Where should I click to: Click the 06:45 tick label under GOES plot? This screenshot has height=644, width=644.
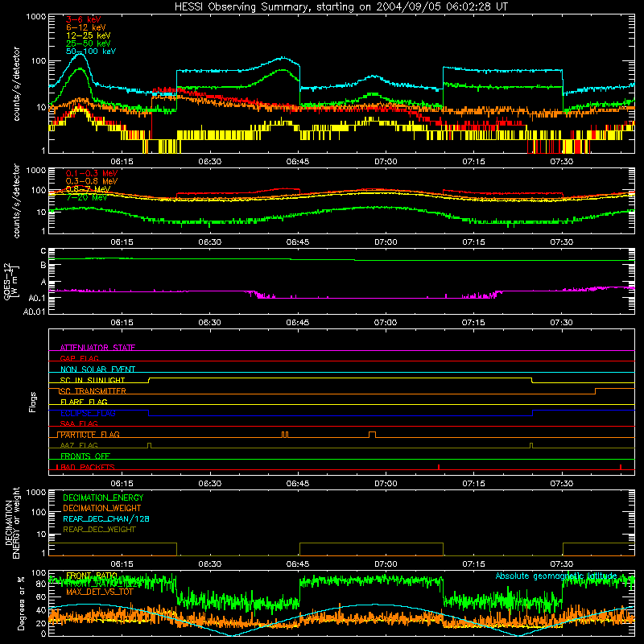click(x=298, y=323)
